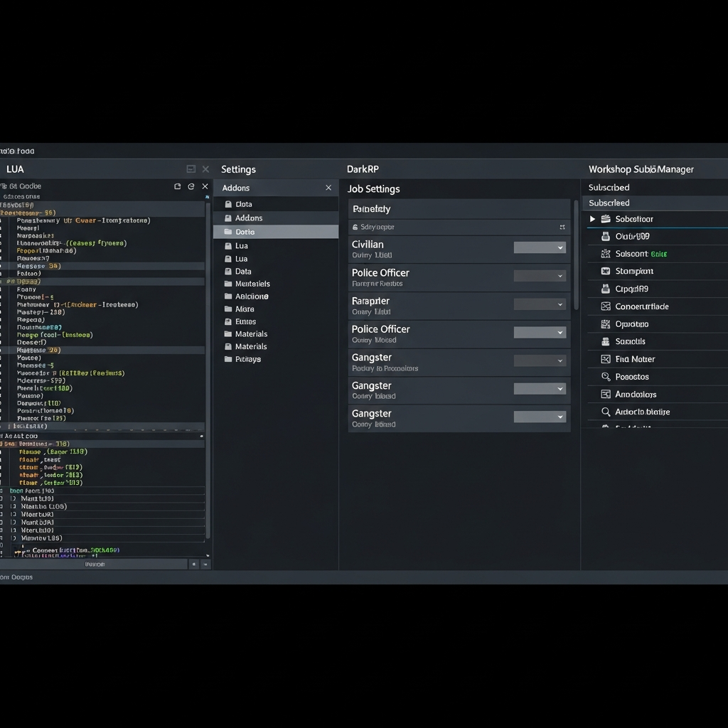
Task: Open the Farapıter job dropdown
Action: [540, 304]
